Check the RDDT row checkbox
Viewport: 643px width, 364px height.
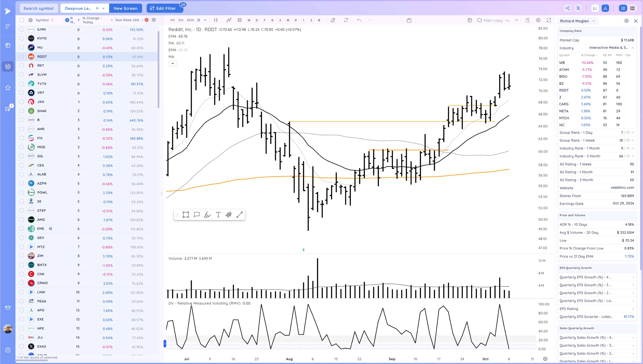22,57
